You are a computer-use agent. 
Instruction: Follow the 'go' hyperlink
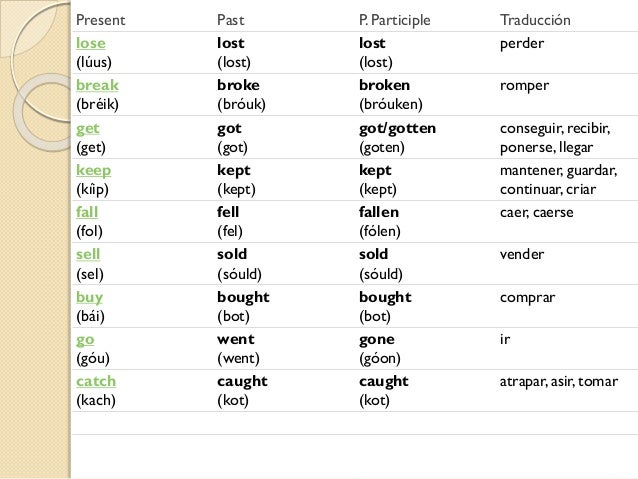coord(85,339)
